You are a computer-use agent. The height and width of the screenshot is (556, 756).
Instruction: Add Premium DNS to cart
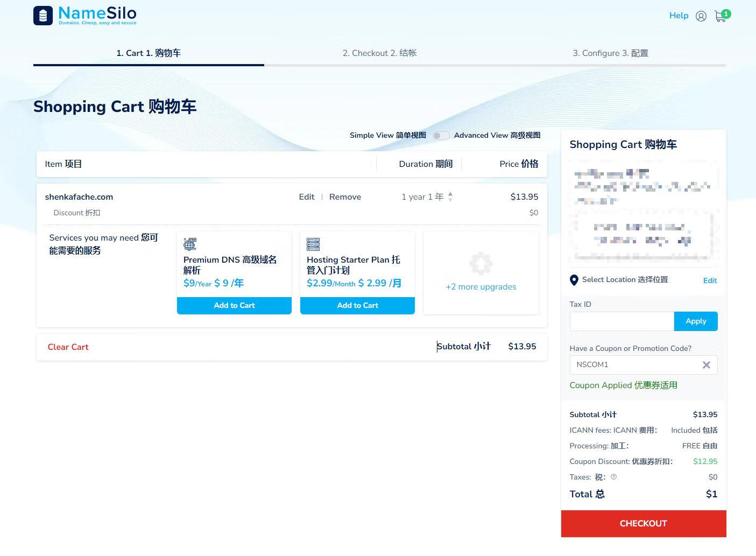[x=234, y=306]
